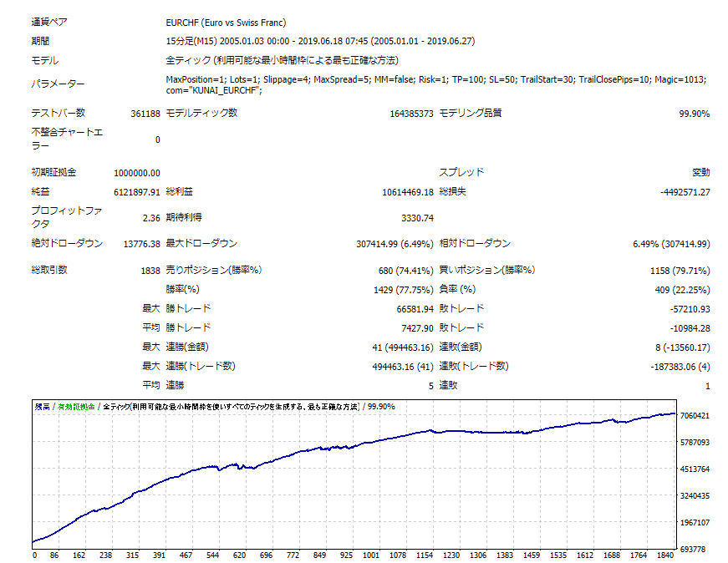The image size is (728, 563).
Task: Click the average loss trade value -10984.28
Action: point(690,328)
